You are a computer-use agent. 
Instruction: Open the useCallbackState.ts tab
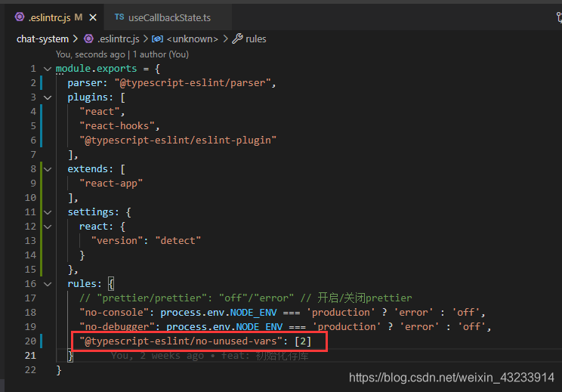168,17
